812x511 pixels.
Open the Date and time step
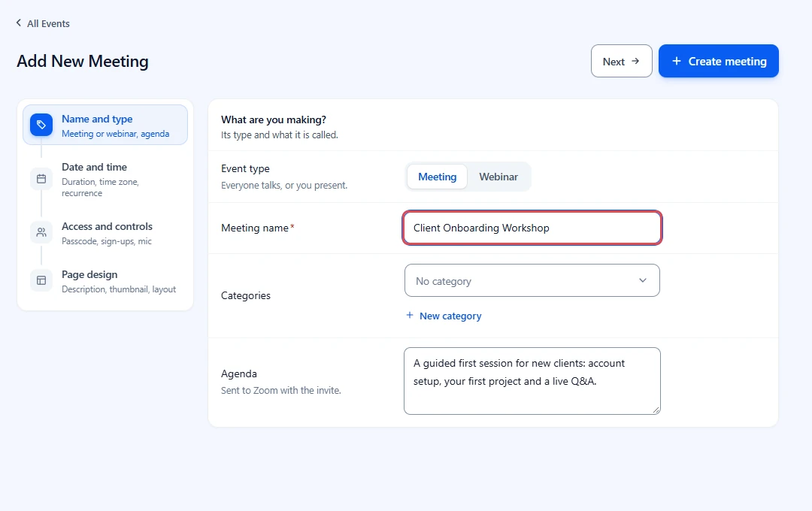[x=105, y=179]
